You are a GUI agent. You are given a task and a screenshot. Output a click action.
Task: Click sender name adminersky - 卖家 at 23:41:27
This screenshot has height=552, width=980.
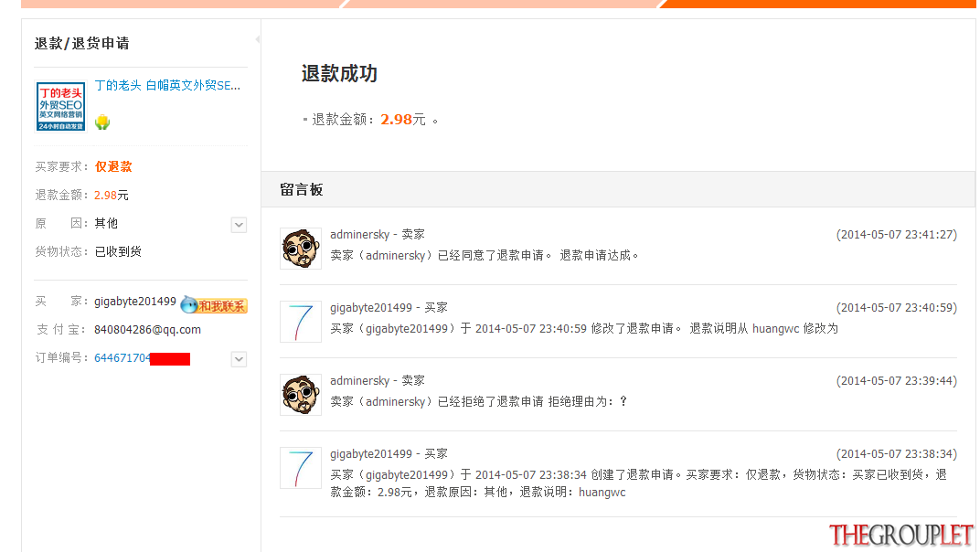pyautogui.click(x=378, y=235)
